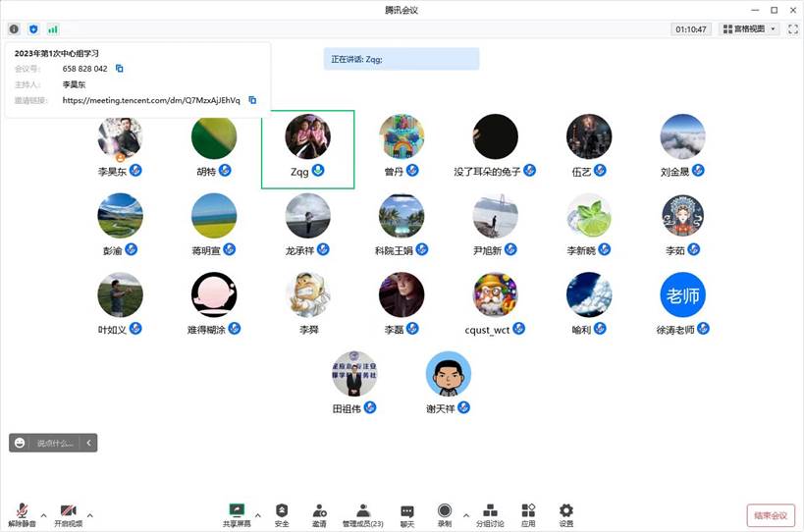Open 分组讨论 breakout rooms
Screen dimensions: 804x532
point(490,513)
